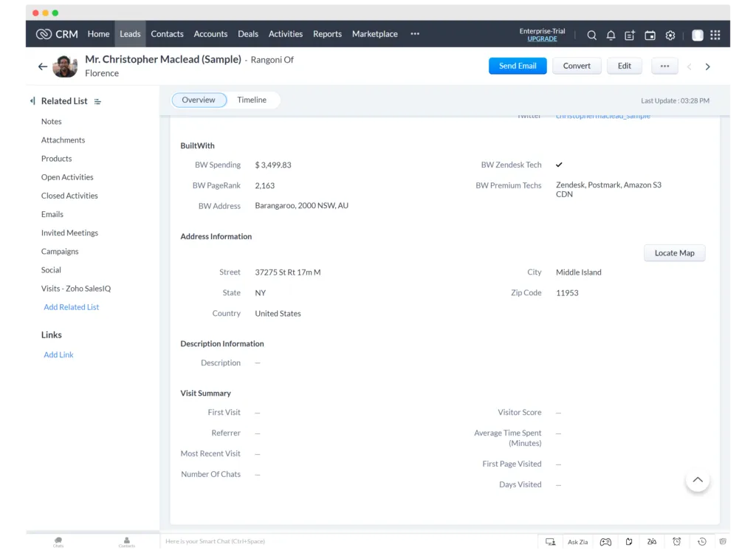Toggle the BW Zendesk Tech checkbox
756x553 pixels.
click(559, 165)
